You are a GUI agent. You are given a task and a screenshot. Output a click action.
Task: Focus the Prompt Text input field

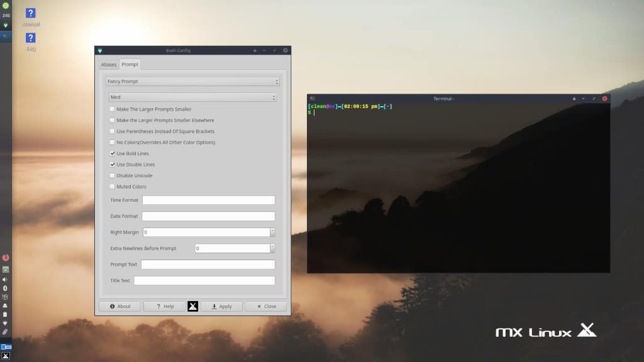pyautogui.click(x=208, y=265)
